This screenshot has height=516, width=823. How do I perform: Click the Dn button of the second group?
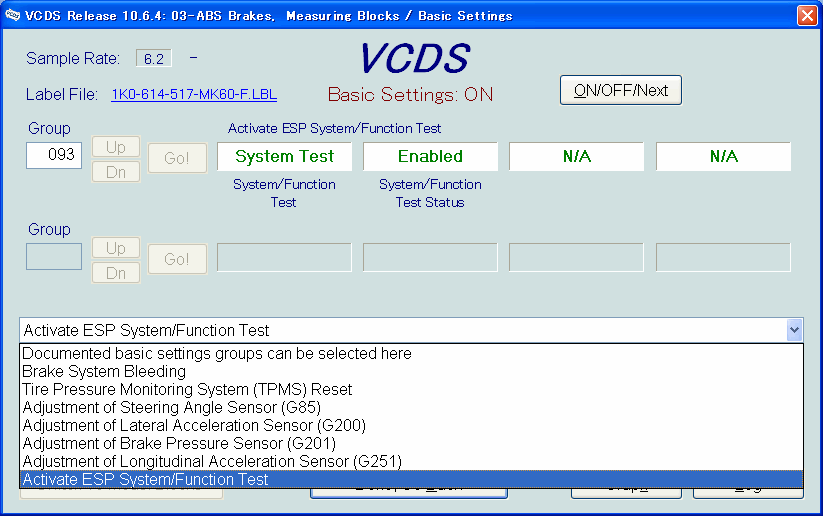[116, 273]
